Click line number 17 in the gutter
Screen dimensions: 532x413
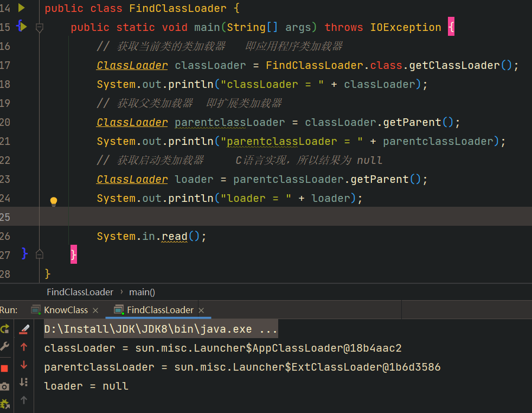[5, 65]
